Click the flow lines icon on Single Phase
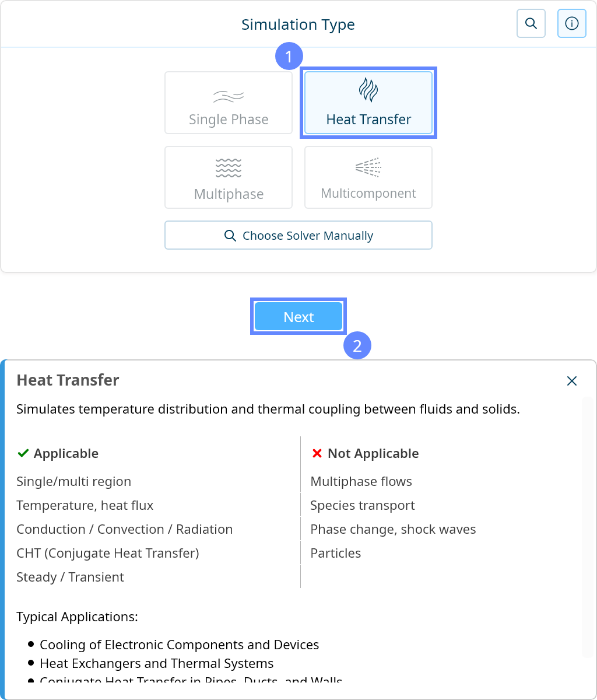The width and height of the screenshot is (597, 700). coord(229,96)
